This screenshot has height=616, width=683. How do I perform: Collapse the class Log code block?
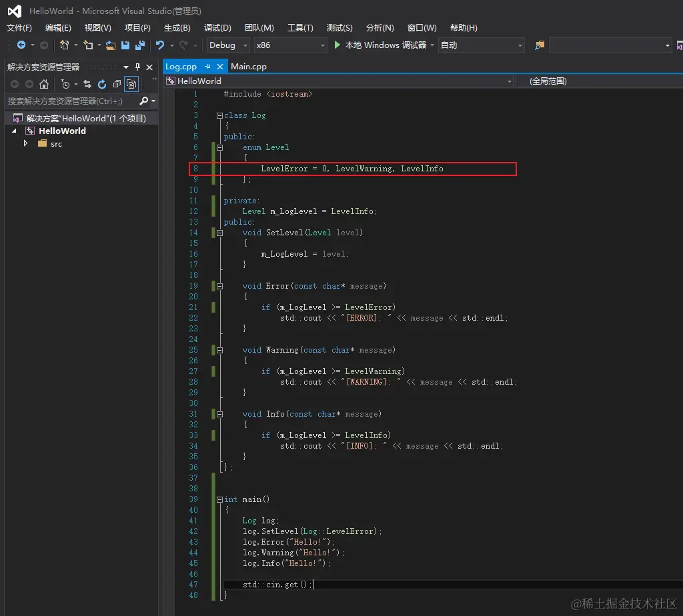click(x=219, y=115)
